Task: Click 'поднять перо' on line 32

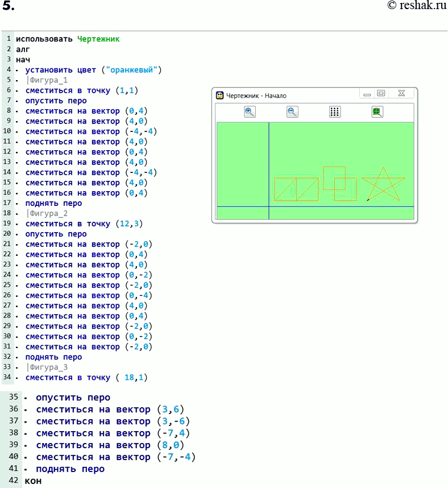Action: coord(53,357)
